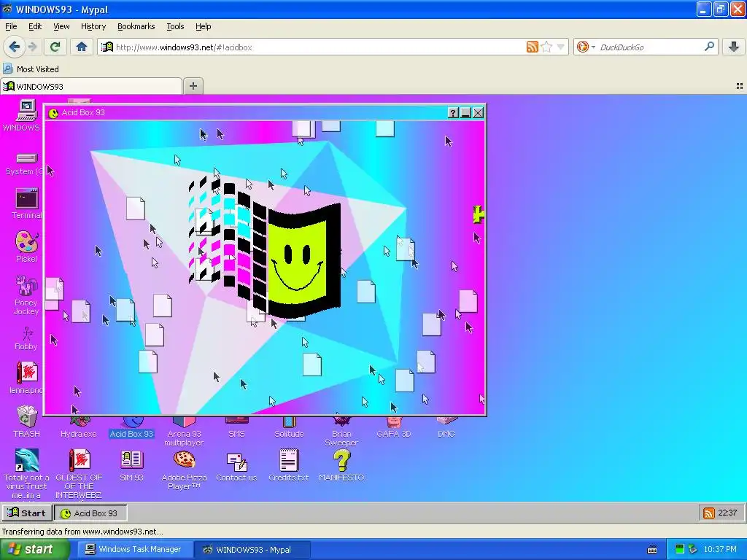The height and width of the screenshot is (560, 747).
Task: Select the WINDOWS93 browser tab
Action: 91,86
